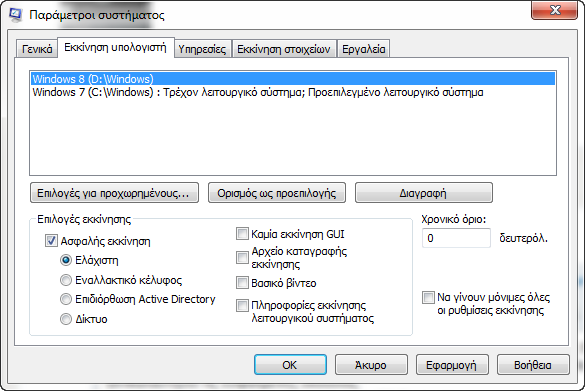Screen dimensions: 585x391
Task: Enable Πληροφορίες εκκίνησης λειτουργικού συστήματος checkbox
Action: (242, 306)
